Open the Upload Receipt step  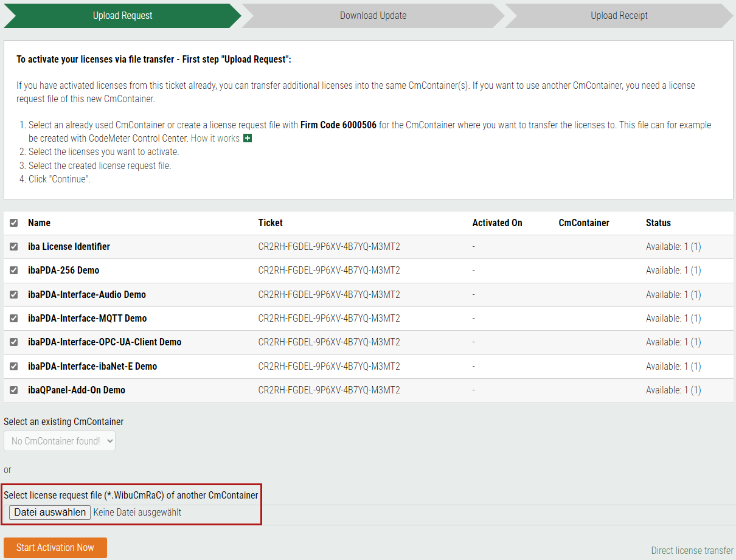tap(619, 16)
